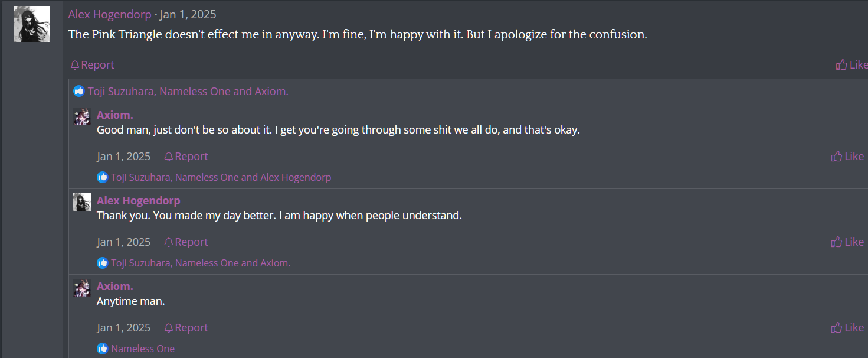868x358 pixels.
Task: Like the "Anytime man" comment
Action: pyautogui.click(x=847, y=328)
